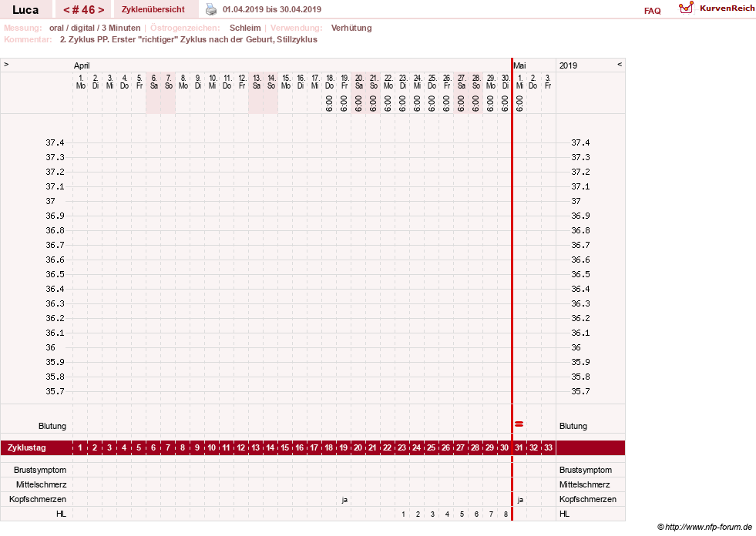
Task: Click Kopfschmerzen 'ja' entry on day 31
Action: point(519,499)
